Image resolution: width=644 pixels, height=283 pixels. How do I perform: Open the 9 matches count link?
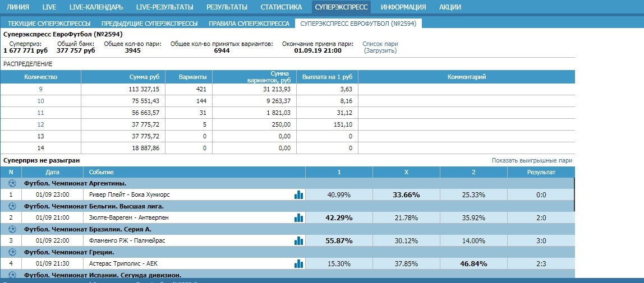(40, 89)
